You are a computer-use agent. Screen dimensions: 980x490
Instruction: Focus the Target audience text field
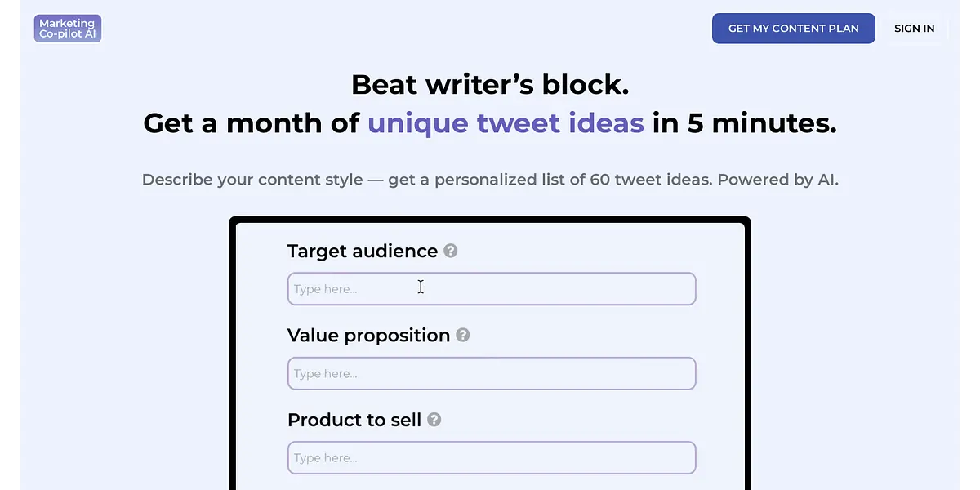pos(492,289)
